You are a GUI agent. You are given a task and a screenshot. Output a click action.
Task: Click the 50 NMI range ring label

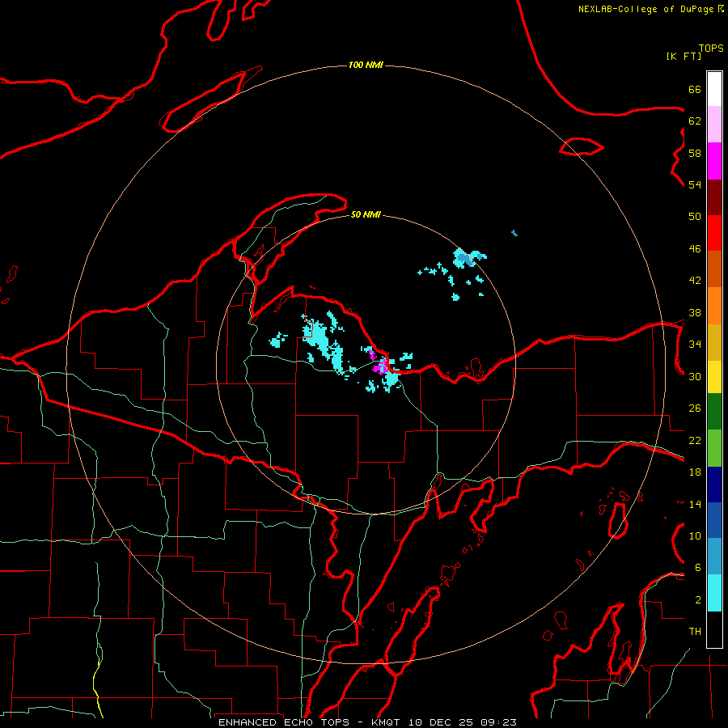pyautogui.click(x=366, y=214)
